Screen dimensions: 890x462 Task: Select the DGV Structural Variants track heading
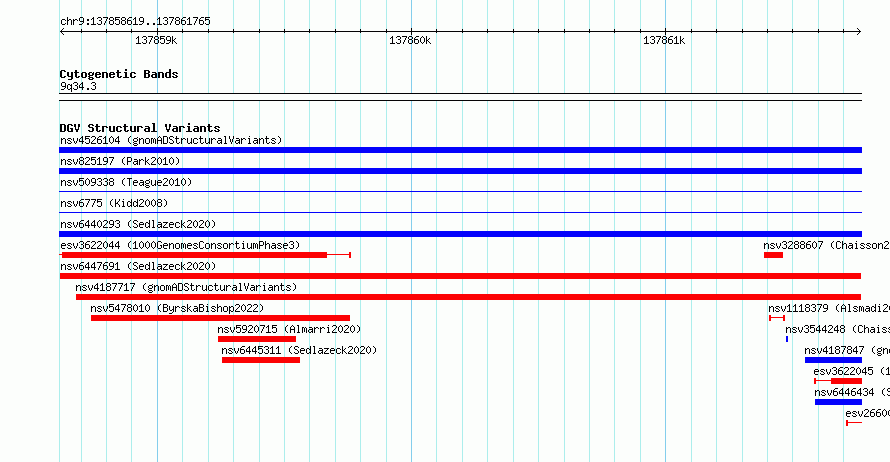[140, 128]
